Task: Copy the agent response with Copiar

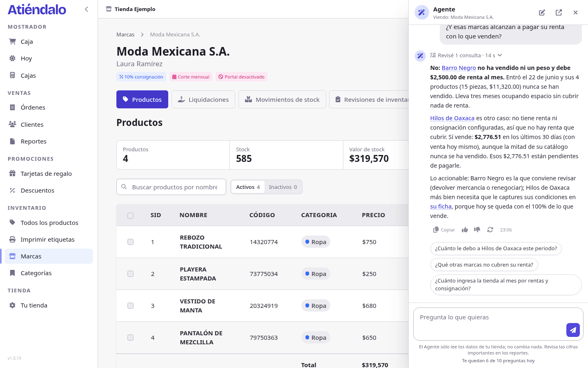Action: pos(444,230)
